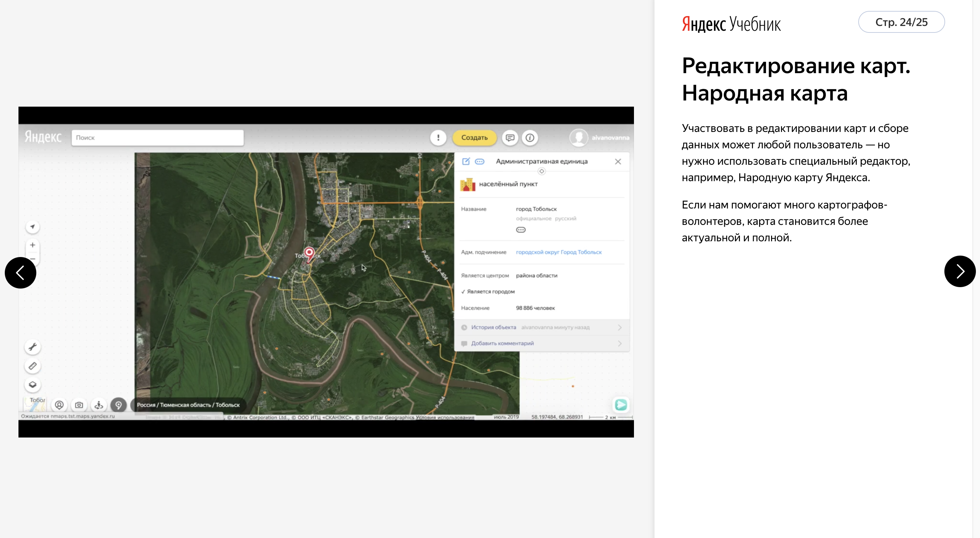This screenshot has width=980, height=538.
Task: Go to the next slide arrow
Action: tap(959, 271)
